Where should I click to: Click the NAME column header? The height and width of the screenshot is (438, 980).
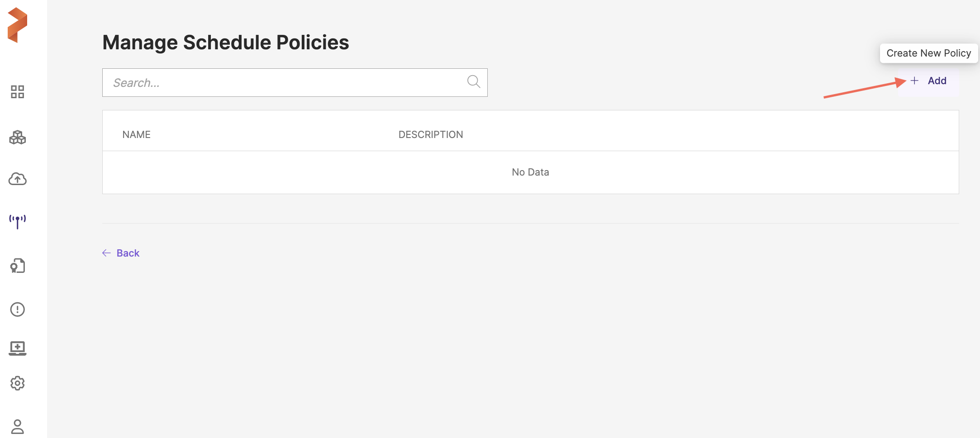pos(136,134)
